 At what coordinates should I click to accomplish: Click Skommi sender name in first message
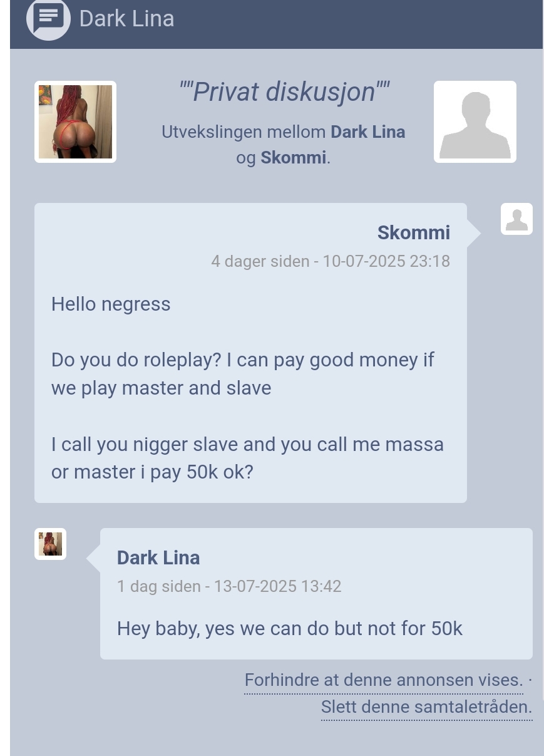pos(414,232)
